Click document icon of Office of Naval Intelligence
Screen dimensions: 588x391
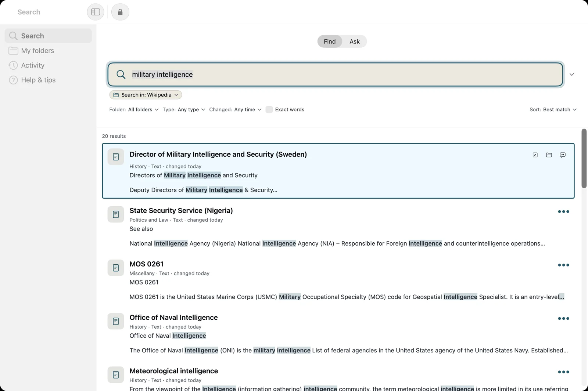point(116,321)
